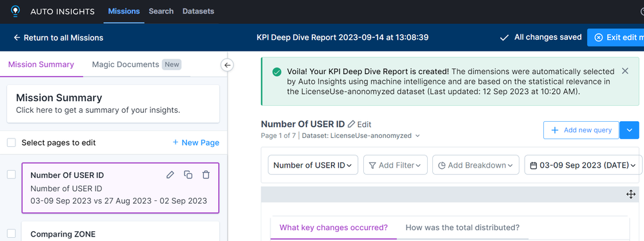This screenshot has width=644, height=241.
Task: Open the Mission Summary card
Action: [113, 104]
